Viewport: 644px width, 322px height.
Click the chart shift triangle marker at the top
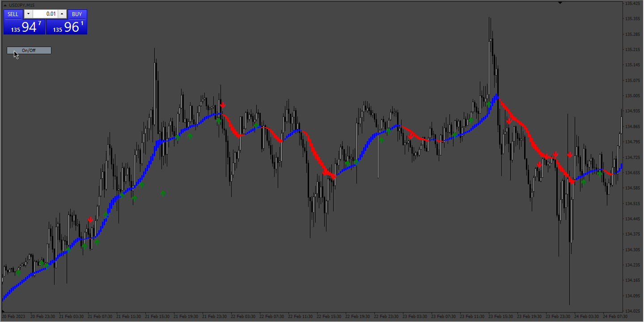point(560,3)
